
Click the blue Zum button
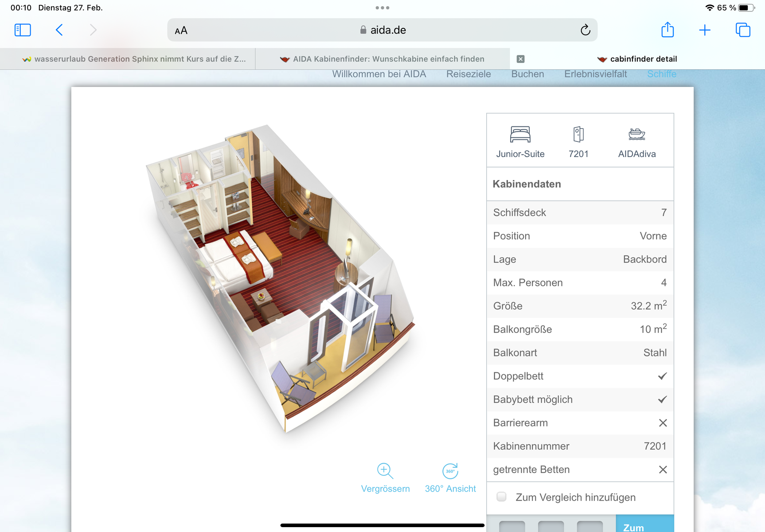644,525
